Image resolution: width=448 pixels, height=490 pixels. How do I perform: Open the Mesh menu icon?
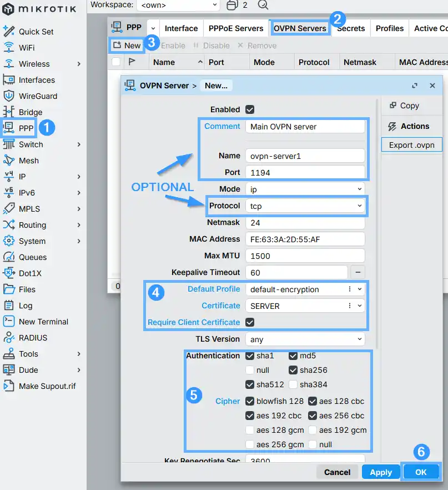[x=9, y=161]
